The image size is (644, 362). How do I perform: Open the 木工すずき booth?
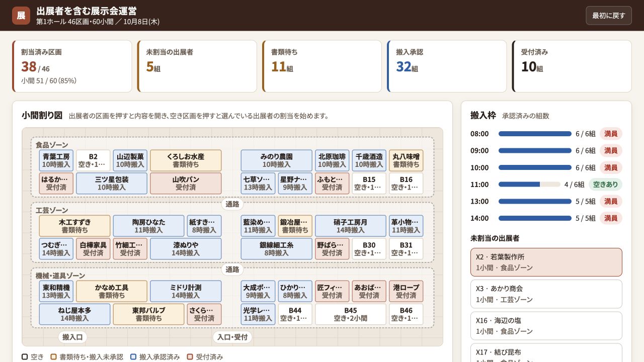point(74,226)
